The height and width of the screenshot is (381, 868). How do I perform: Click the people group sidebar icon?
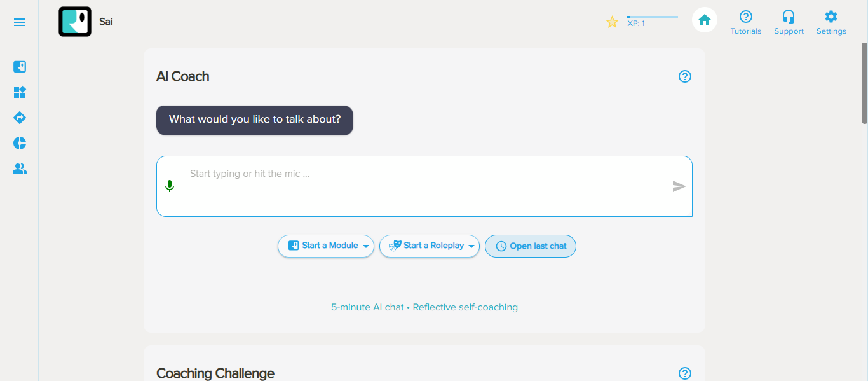[20, 169]
